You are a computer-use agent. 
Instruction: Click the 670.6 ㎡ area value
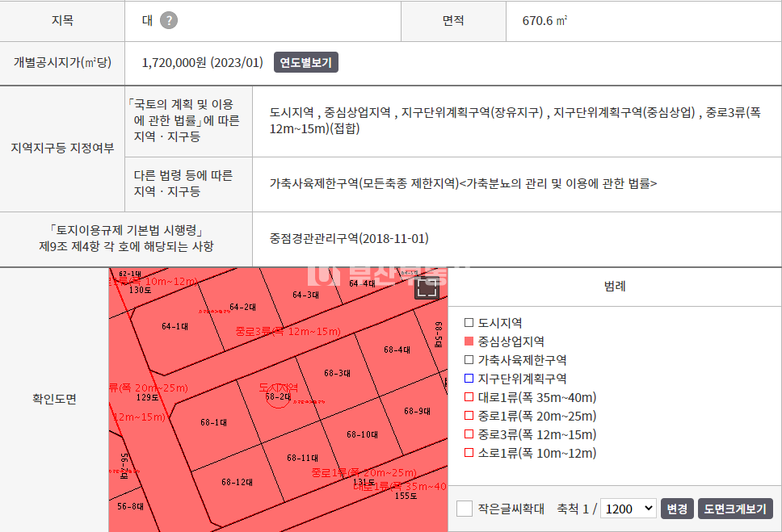point(544,20)
